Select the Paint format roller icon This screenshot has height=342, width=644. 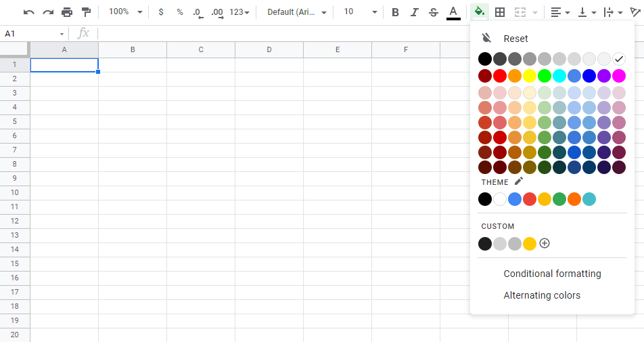86,12
